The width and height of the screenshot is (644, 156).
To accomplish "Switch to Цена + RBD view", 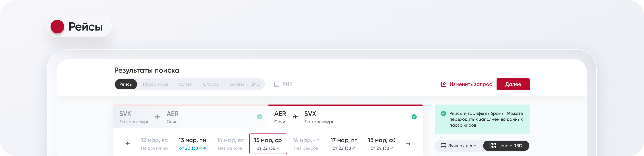I will pos(506,146).
